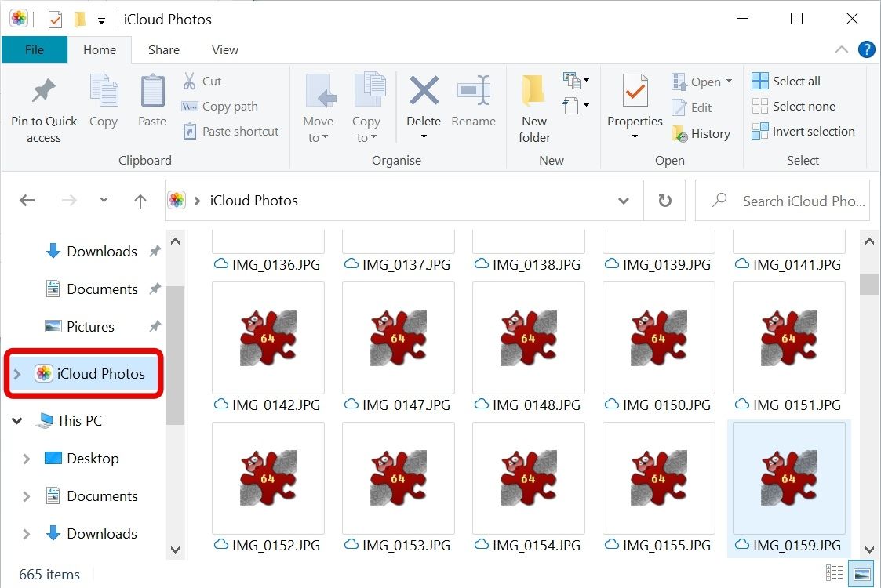Open Help with the question mark icon
This screenshot has height=588, width=881.
866,49
